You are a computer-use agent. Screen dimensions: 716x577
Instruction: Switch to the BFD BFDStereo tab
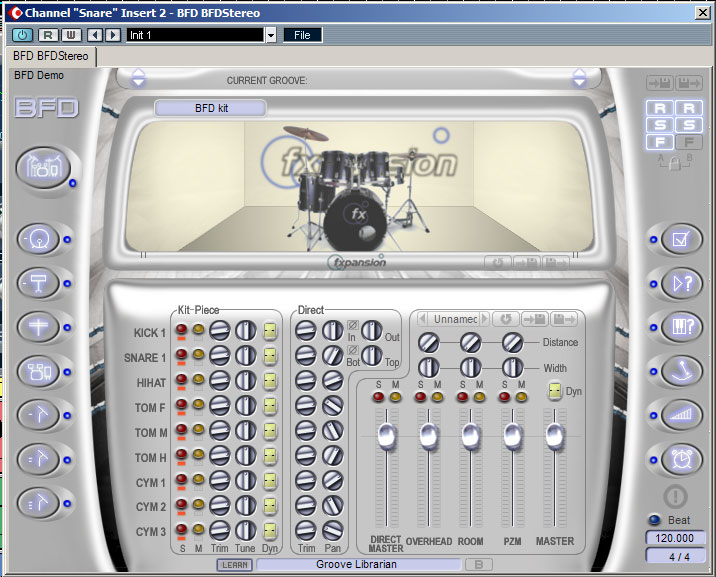[x=51, y=56]
